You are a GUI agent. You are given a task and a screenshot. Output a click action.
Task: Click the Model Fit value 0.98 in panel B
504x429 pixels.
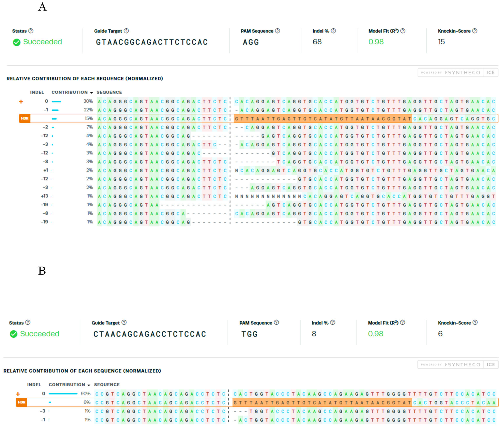(x=376, y=334)
